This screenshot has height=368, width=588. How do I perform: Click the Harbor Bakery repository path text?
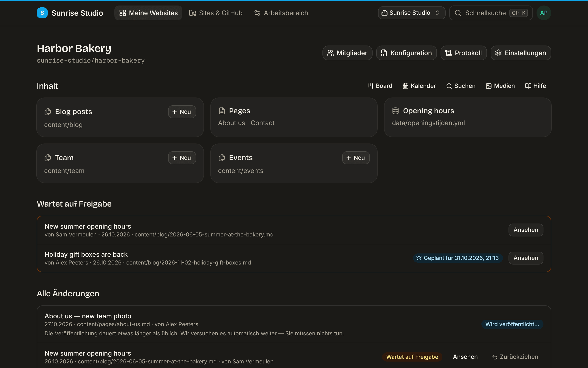pyautogui.click(x=91, y=60)
